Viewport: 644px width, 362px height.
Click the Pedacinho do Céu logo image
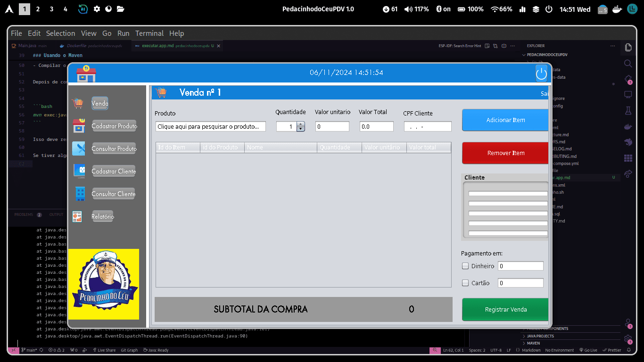tap(104, 284)
